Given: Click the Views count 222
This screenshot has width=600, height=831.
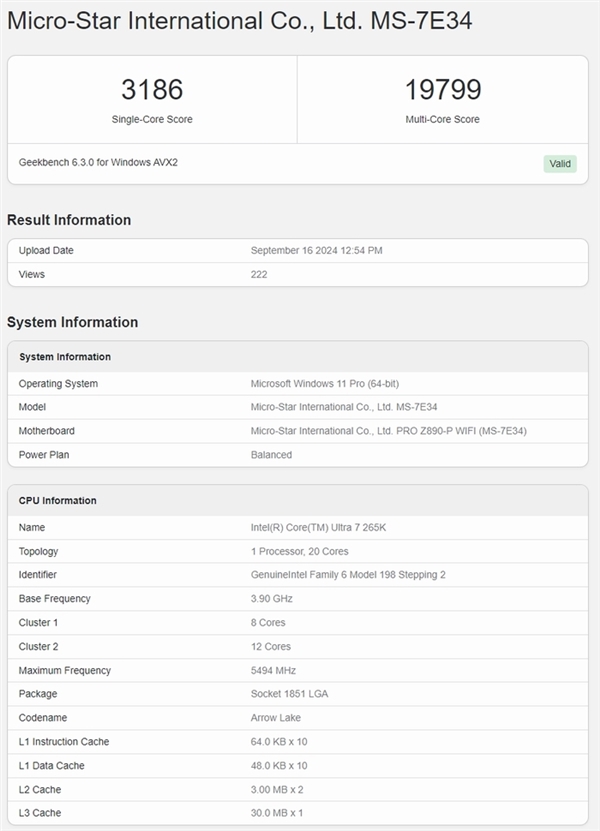Looking at the screenshot, I should coord(259,275).
